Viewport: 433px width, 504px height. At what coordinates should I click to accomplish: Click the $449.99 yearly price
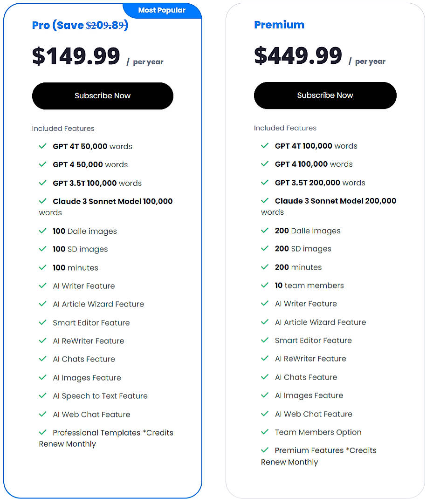point(297,55)
